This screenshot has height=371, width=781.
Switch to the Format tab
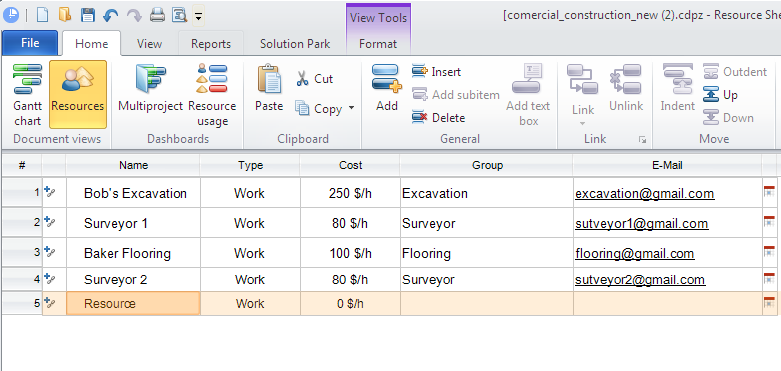click(x=378, y=44)
